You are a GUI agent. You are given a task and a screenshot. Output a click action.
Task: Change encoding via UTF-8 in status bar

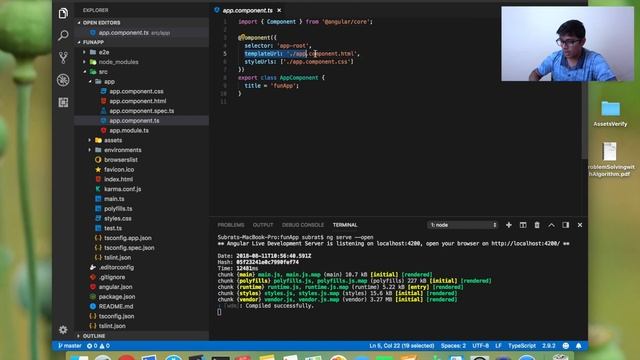click(x=480, y=346)
